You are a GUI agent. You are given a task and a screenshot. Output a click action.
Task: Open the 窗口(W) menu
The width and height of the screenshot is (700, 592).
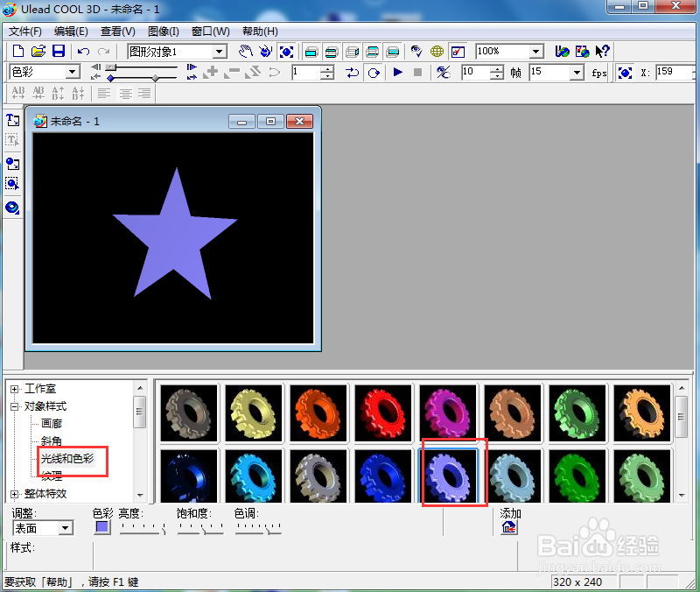coord(211,32)
